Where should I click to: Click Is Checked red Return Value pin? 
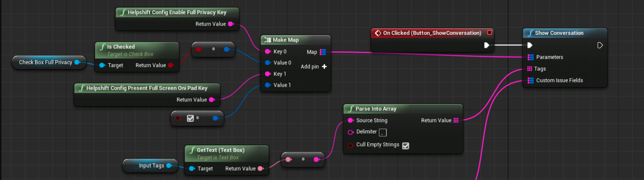pos(171,65)
